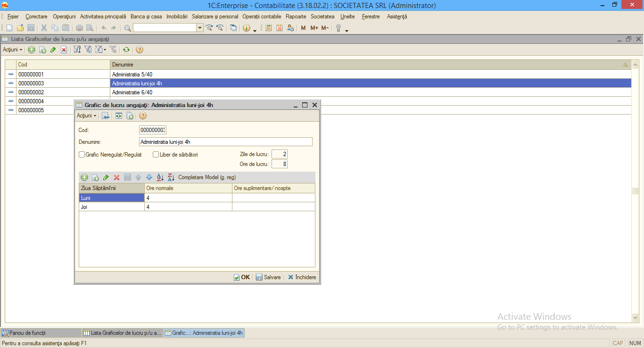644x348 pixels.
Task: Open the calculator icon in main toolbar
Action: (268, 28)
